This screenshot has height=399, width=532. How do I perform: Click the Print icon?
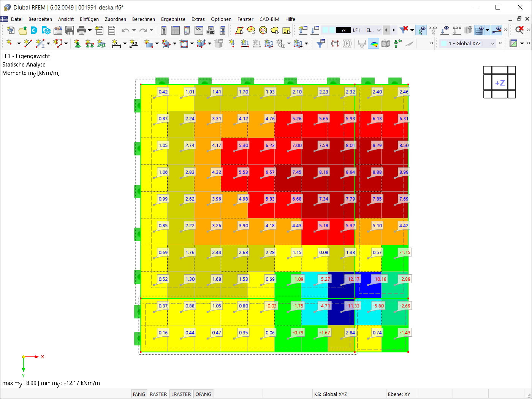[81, 30]
